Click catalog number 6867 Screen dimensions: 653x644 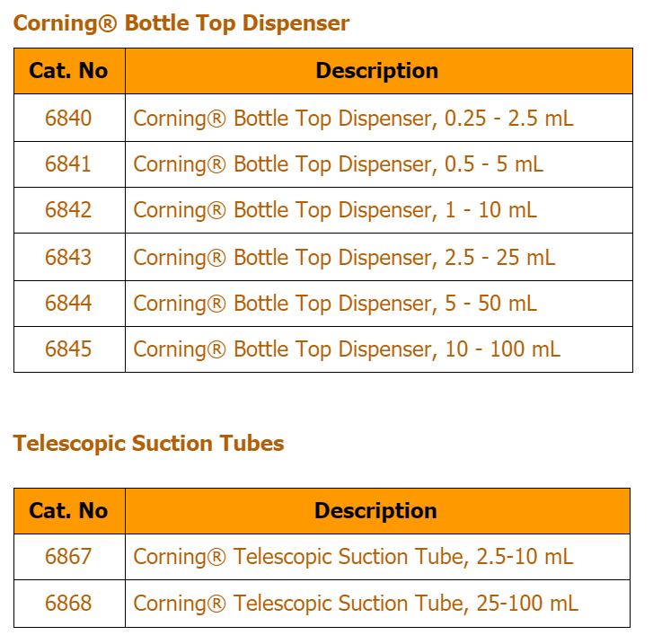(68, 556)
